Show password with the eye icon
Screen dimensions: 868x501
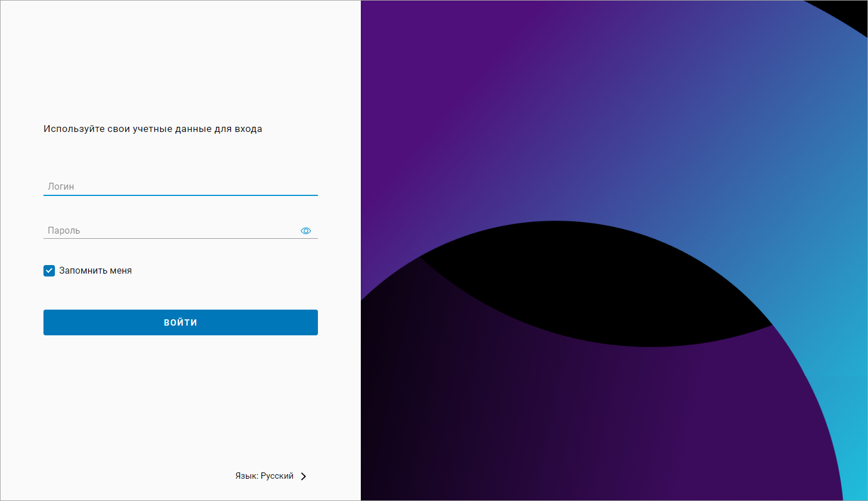[306, 231]
